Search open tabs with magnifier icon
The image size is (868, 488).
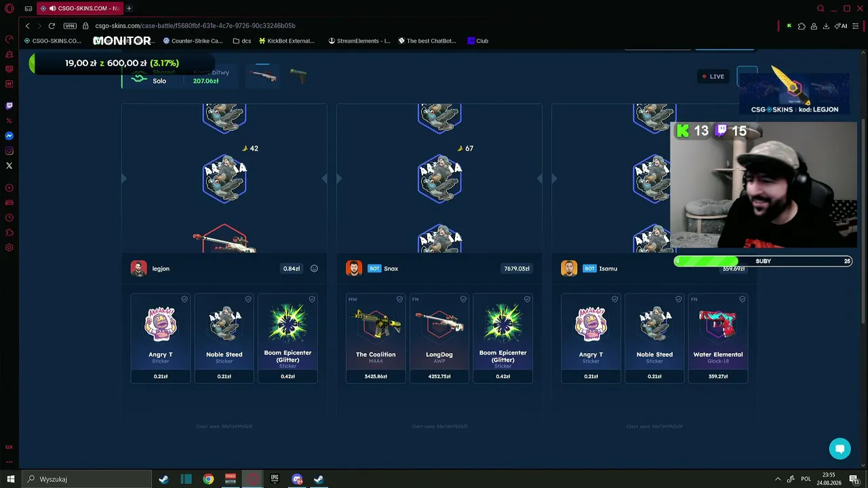(x=821, y=9)
